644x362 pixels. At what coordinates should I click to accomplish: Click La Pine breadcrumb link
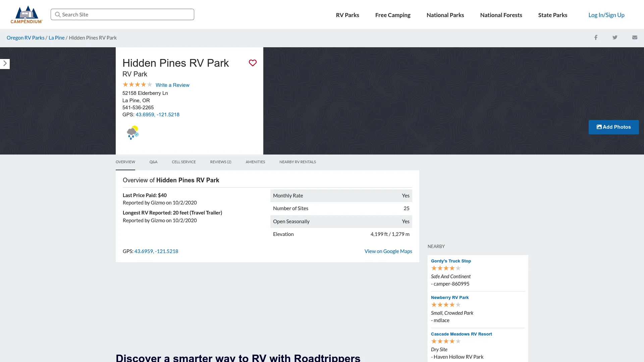coord(56,38)
